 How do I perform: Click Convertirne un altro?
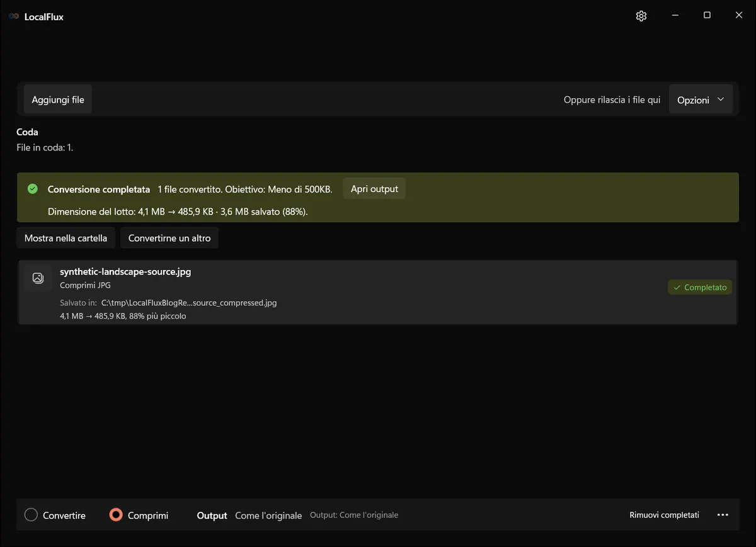(169, 238)
